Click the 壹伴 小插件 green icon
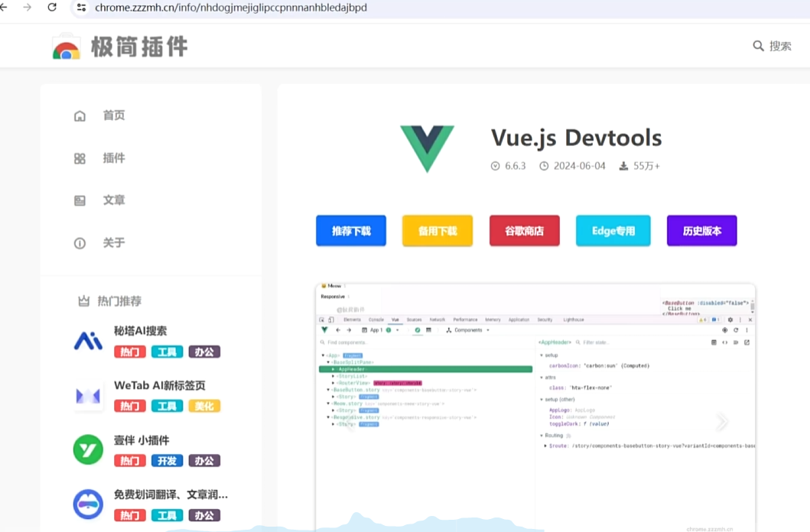The image size is (810, 532). coord(88,449)
